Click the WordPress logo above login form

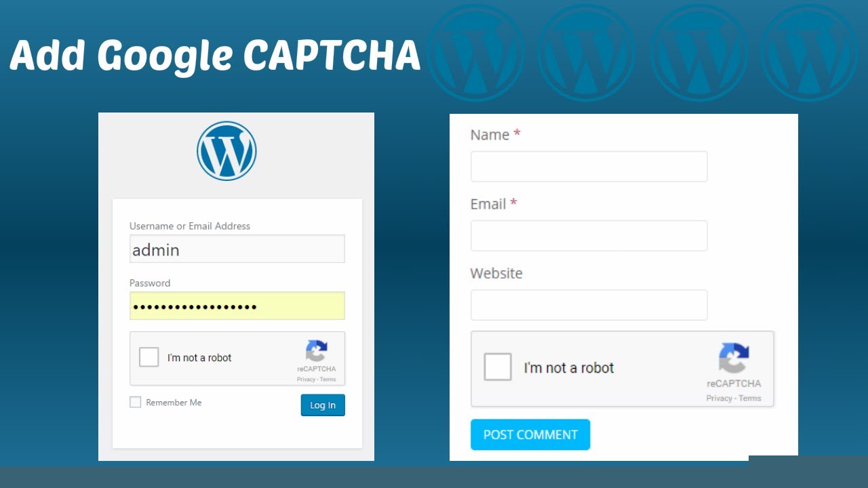(226, 151)
